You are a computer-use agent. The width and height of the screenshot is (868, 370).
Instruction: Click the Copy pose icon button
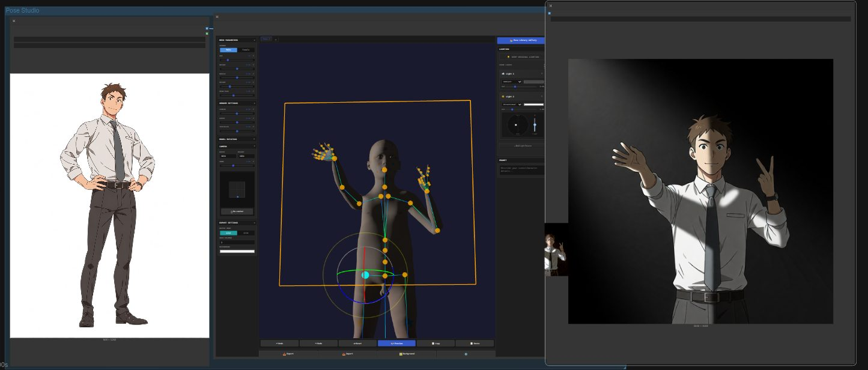(x=436, y=344)
